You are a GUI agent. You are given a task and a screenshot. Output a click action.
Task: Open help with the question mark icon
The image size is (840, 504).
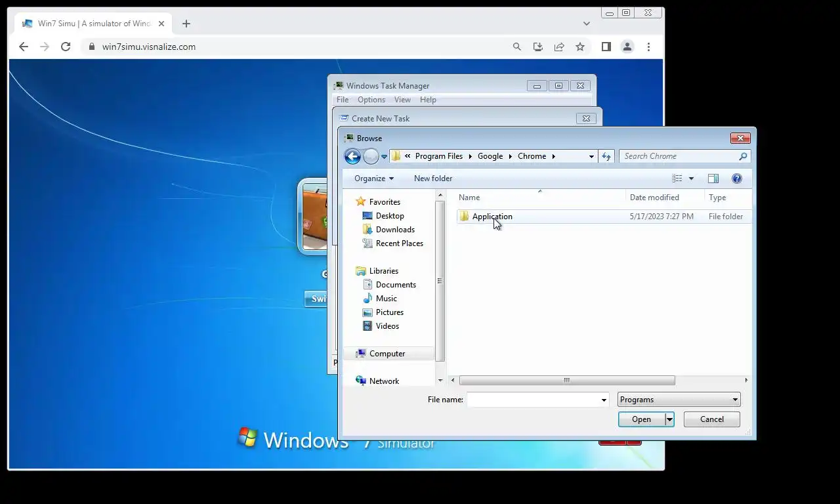[737, 178]
